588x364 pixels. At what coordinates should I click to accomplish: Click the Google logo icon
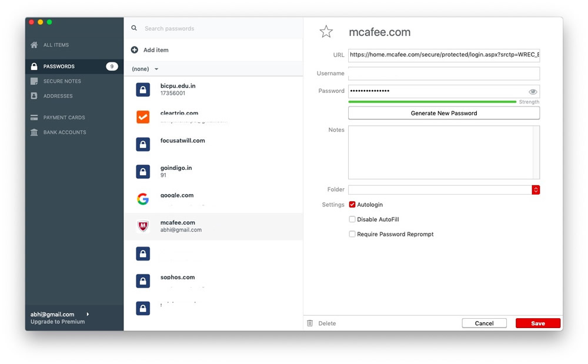point(143,199)
